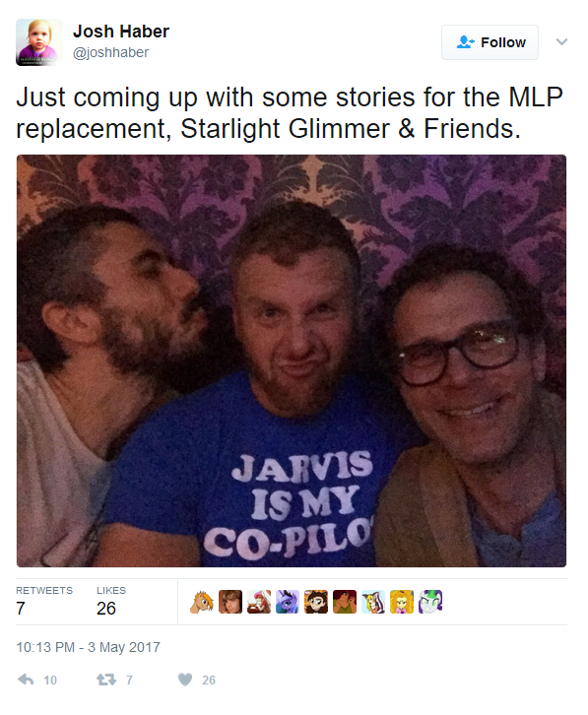The image size is (588, 715).
Task: Open the orange pony liker avatar
Action: [x=202, y=602]
